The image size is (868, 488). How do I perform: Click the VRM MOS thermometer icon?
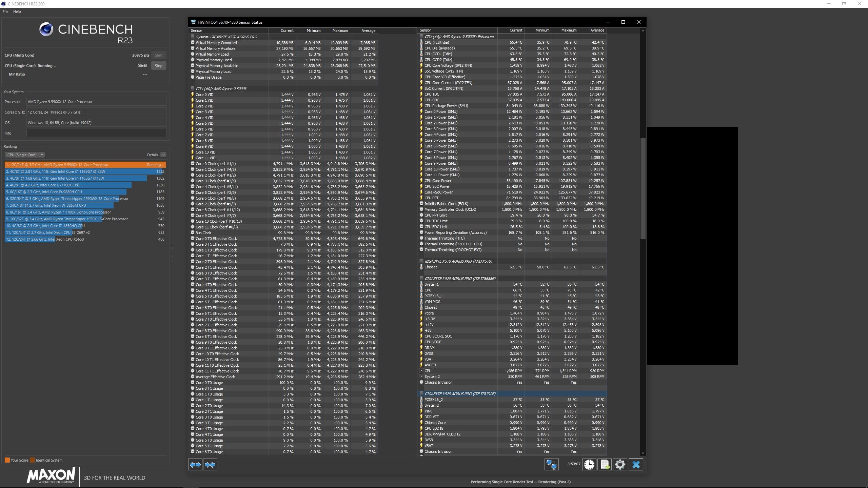[x=421, y=302]
